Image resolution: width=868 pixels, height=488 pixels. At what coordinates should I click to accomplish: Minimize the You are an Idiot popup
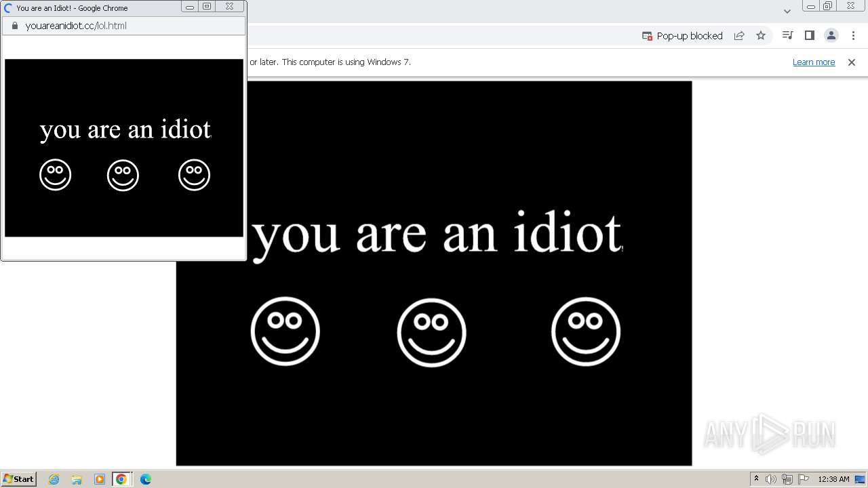point(190,7)
